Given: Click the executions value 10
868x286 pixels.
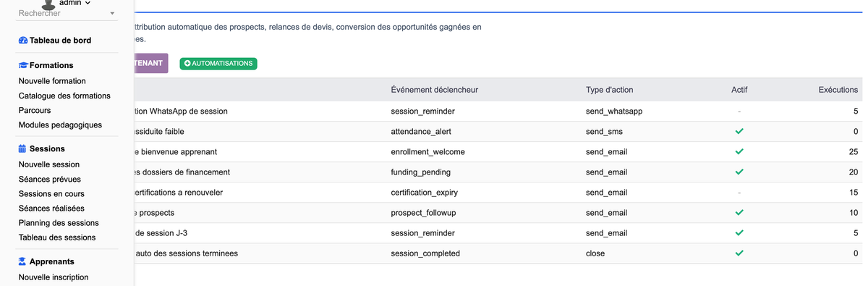Looking at the screenshot, I should click(x=854, y=213).
